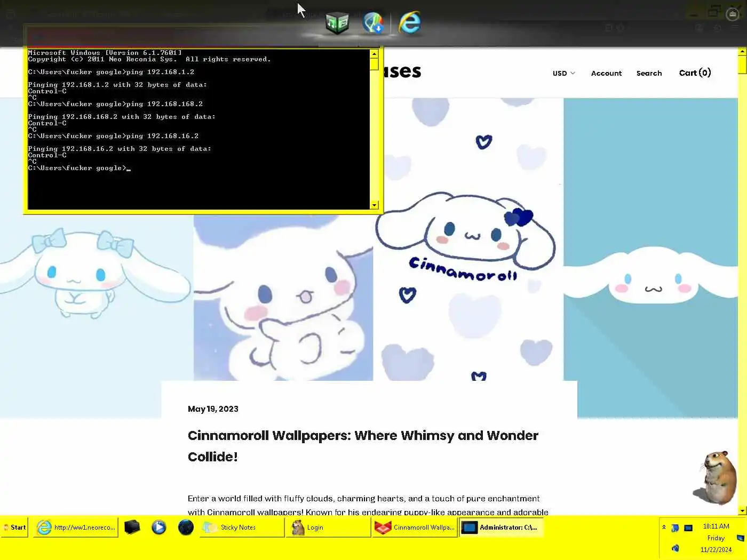
Task: Click the tray icon right of Friday
Action: tap(740, 538)
